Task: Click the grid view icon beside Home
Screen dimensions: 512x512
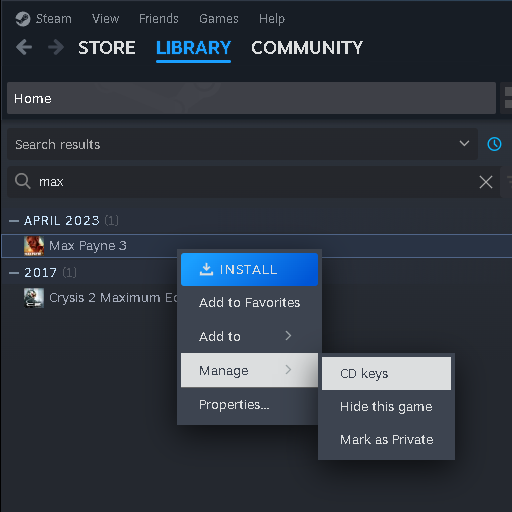Action: 508,98
